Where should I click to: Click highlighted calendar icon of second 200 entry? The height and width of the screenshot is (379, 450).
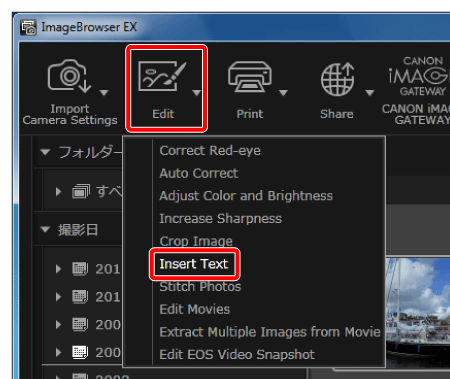point(80,352)
